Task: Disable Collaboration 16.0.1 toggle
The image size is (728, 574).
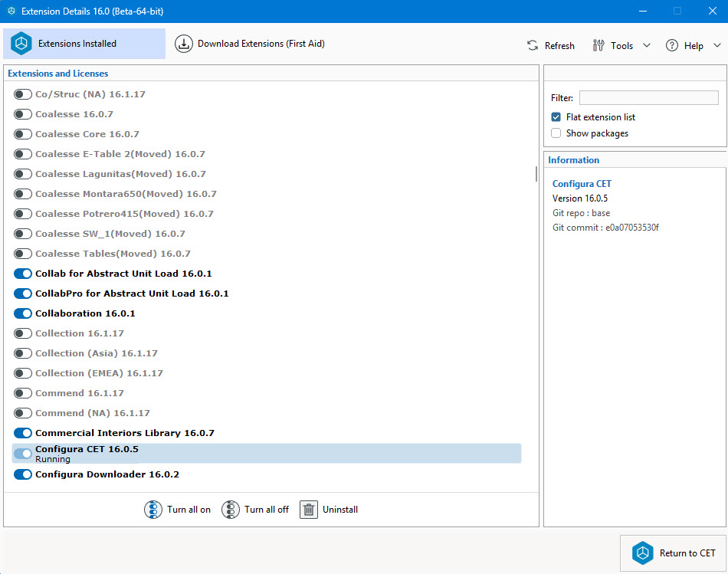Action: pyautogui.click(x=23, y=314)
